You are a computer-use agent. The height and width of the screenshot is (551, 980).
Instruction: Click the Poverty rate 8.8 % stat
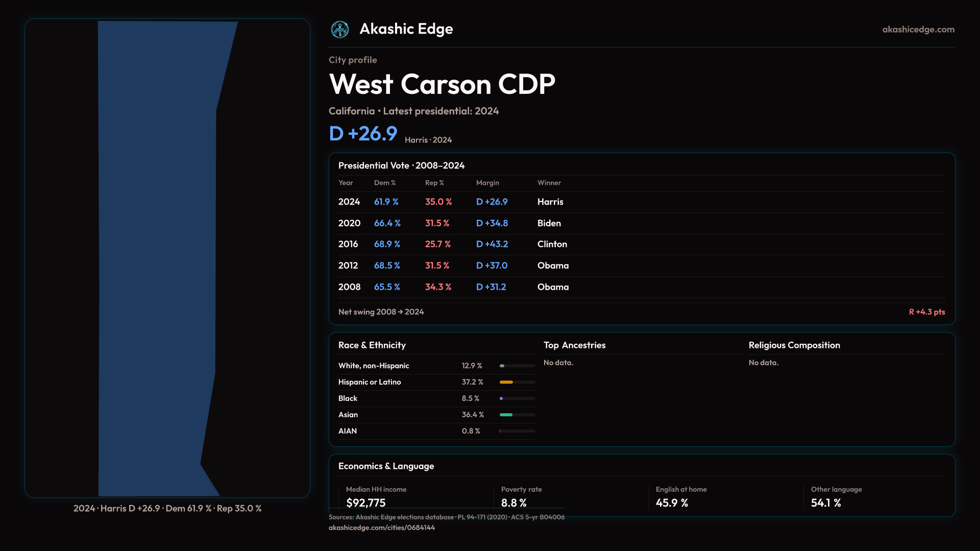pos(513,503)
